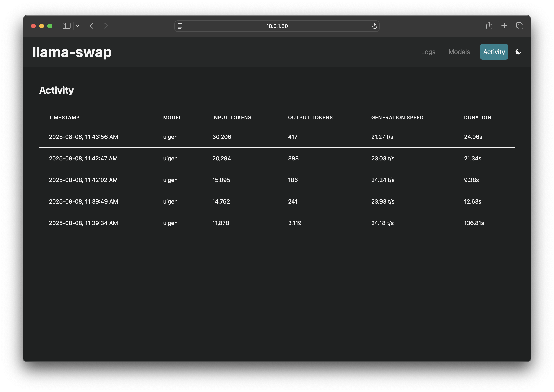Toggle dark mode moon icon
The width and height of the screenshot is (554, 392).
pos(518,52)
